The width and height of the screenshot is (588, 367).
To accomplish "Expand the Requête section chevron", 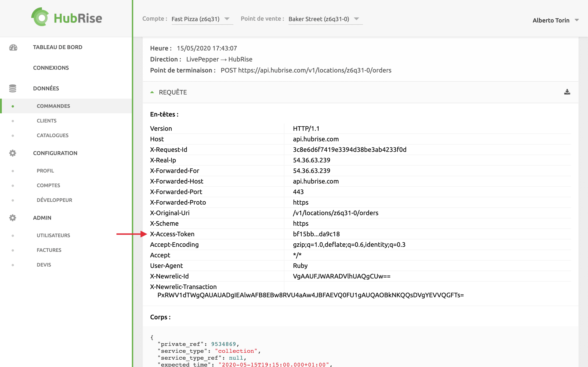I will pos(152,92).
